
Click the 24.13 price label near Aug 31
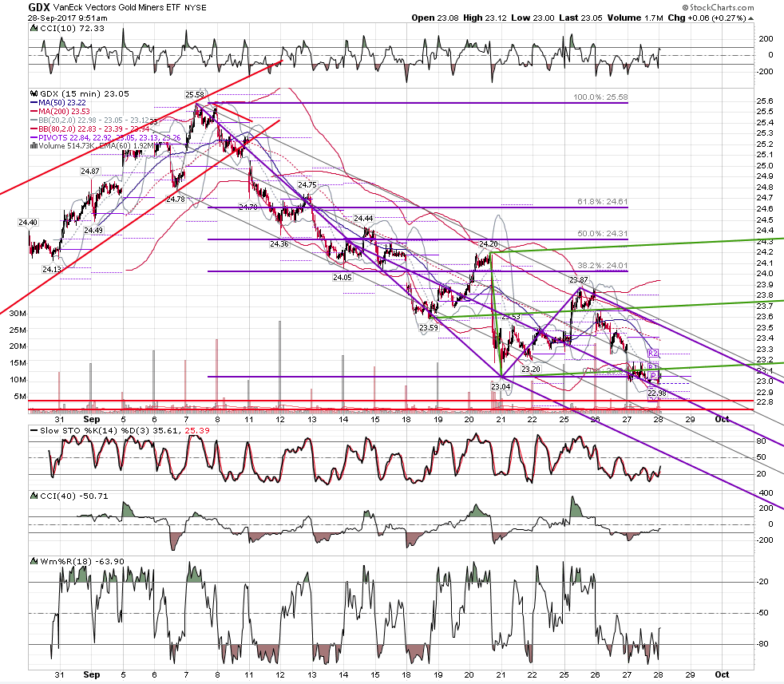[52, 270]
